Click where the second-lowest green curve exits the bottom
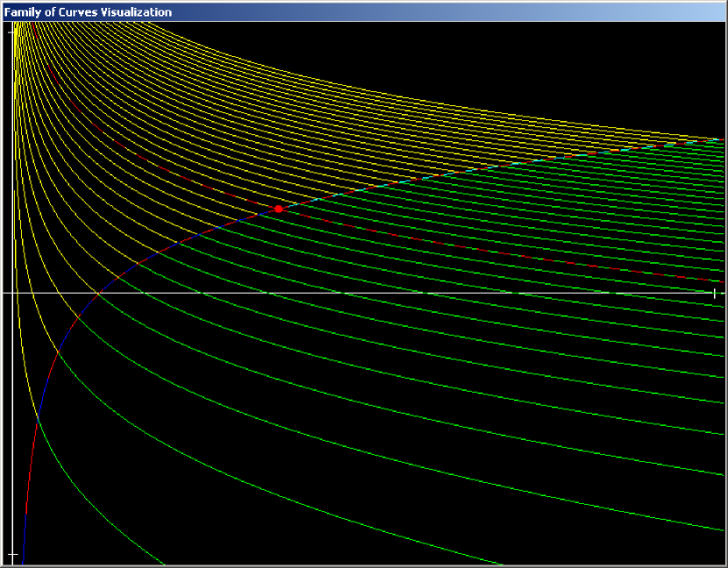Screen dimensions: 728x568 pyautogui.click(x=500, y=563)
